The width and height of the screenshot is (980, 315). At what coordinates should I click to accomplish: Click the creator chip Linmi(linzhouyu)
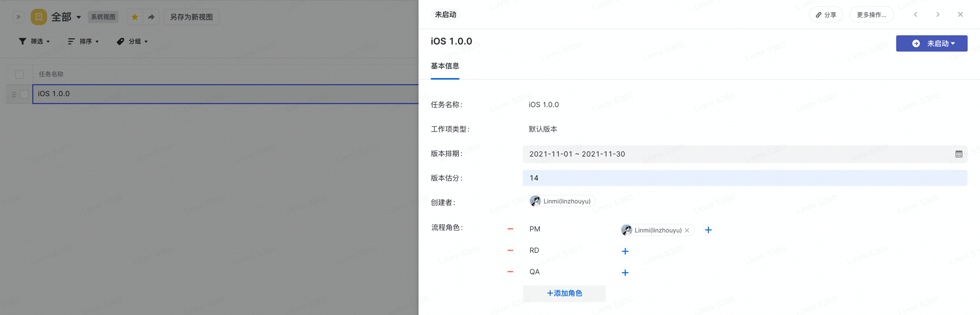pos(561,201)
